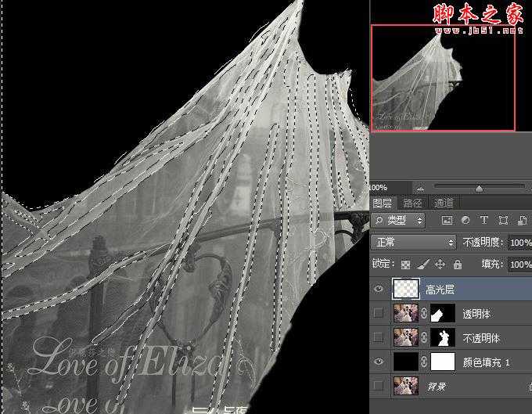Viewport: 532px width, 414px height.
Task: Select the 不透明体 layer image thumbnail
Action: [x=406, y=337]
